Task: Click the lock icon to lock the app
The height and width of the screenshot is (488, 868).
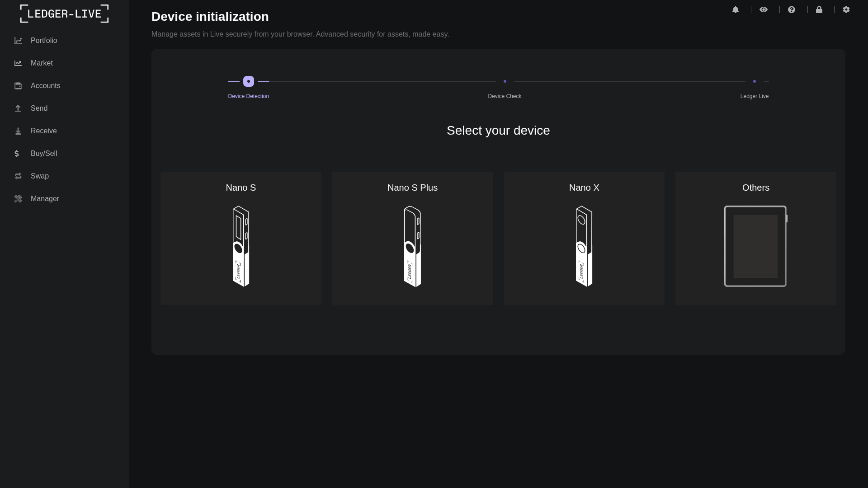Action: (820, 9)
